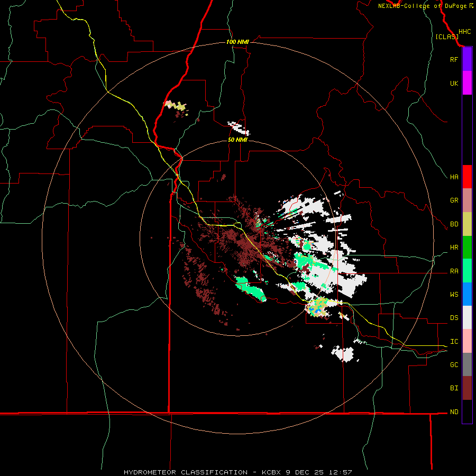Click the "WS" legend label
Viewport: 476px width, 476px height.
pos(454,295)
